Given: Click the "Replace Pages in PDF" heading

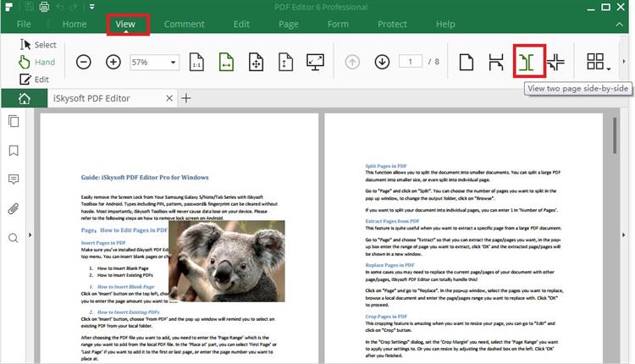Looking at the screenshot, I should pos(389,265).
